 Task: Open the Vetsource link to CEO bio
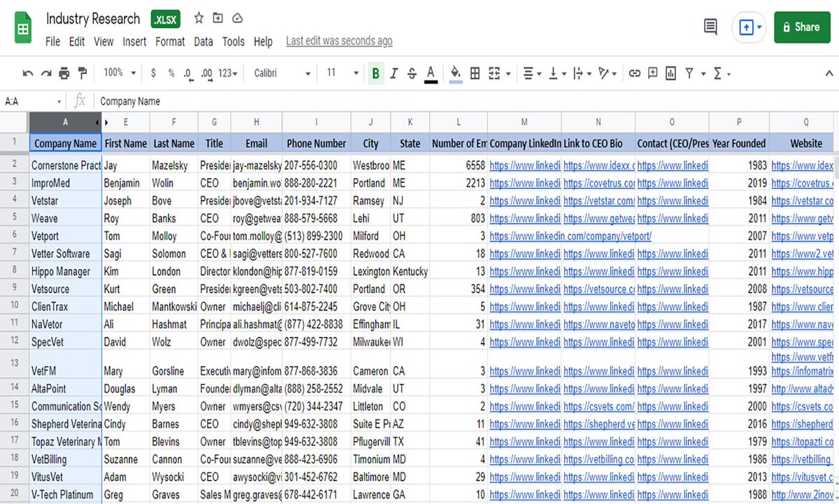pyautogui.click(x=599, y=289)
